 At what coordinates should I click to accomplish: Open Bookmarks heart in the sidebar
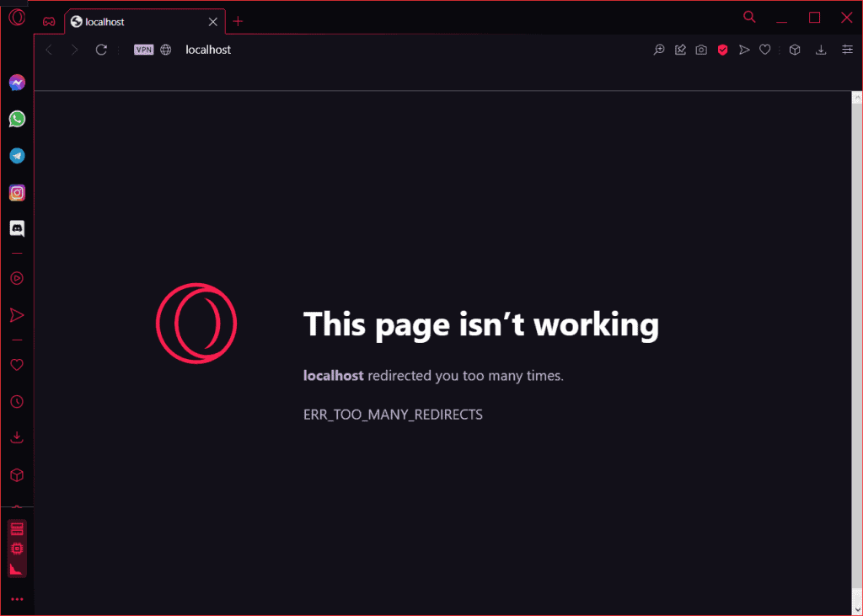pyautogui.click(x=17, y=364)
